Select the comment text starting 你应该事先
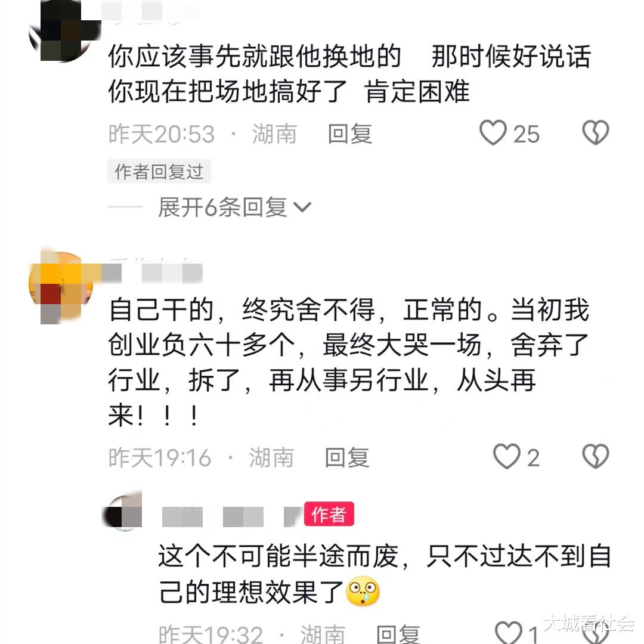Image resolution: width=644 pixels, height=644 pixels. [x=349, y=74]
